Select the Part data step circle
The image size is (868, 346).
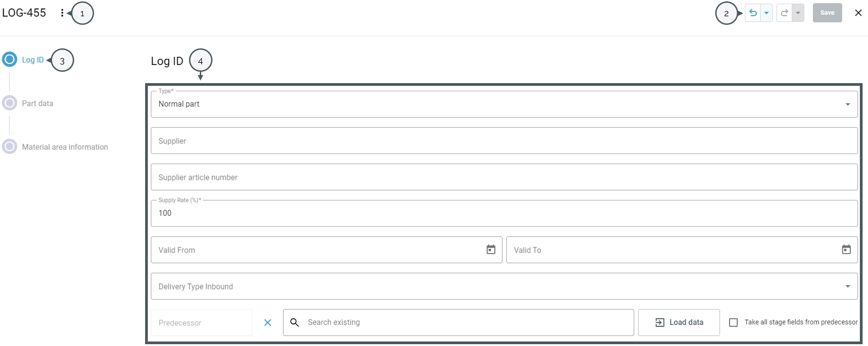click(9, 103)
